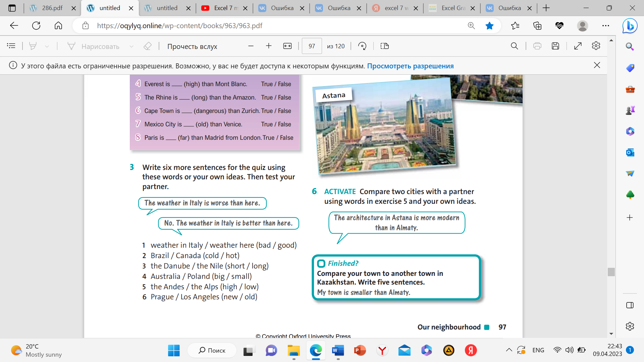Viewport: 644px width, 362px height.
Task: Toggle the favorite star for this page
Action: click(489, 26)
